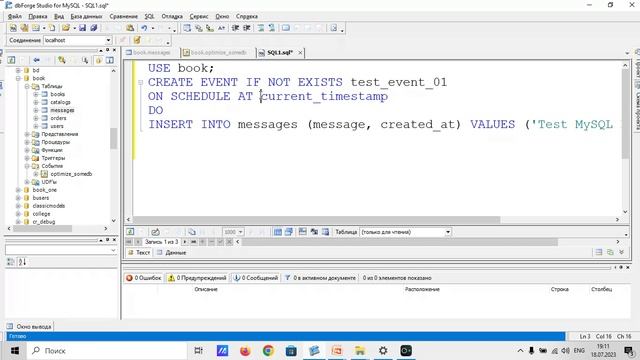Select the users table in the tree

point(57,126)
